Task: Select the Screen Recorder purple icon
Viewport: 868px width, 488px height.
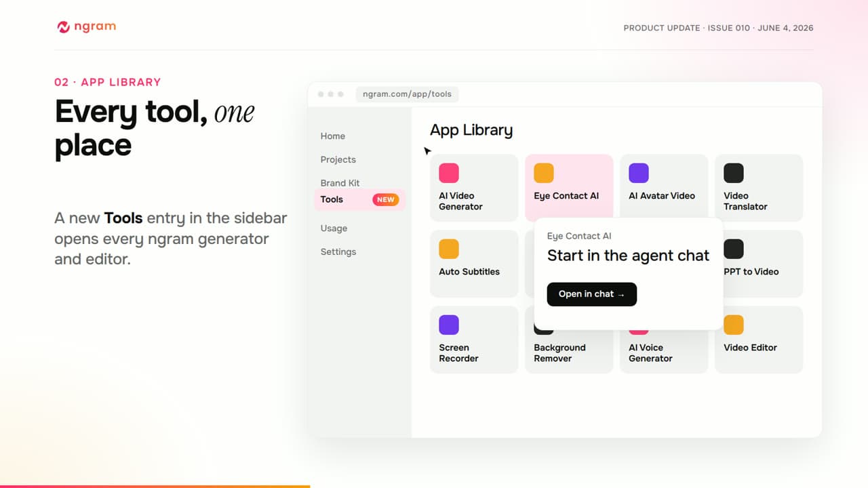Action: 449,325
